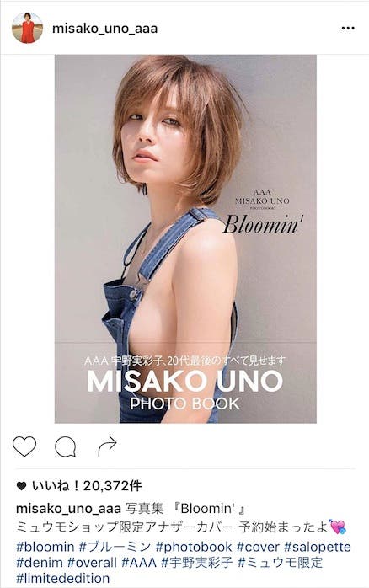Tap the share arrow icon
This screenshot has width=369, height=588.
click(x=107, y=446)
